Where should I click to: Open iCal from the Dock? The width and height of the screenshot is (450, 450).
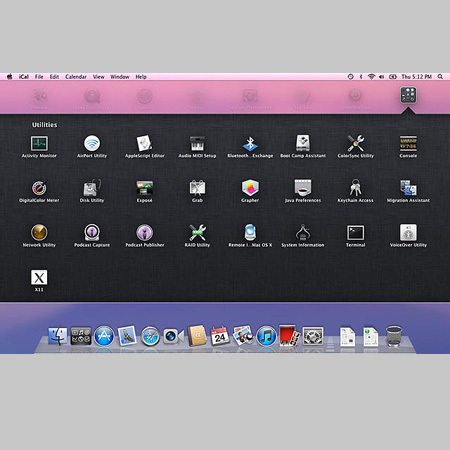(220, 336)
